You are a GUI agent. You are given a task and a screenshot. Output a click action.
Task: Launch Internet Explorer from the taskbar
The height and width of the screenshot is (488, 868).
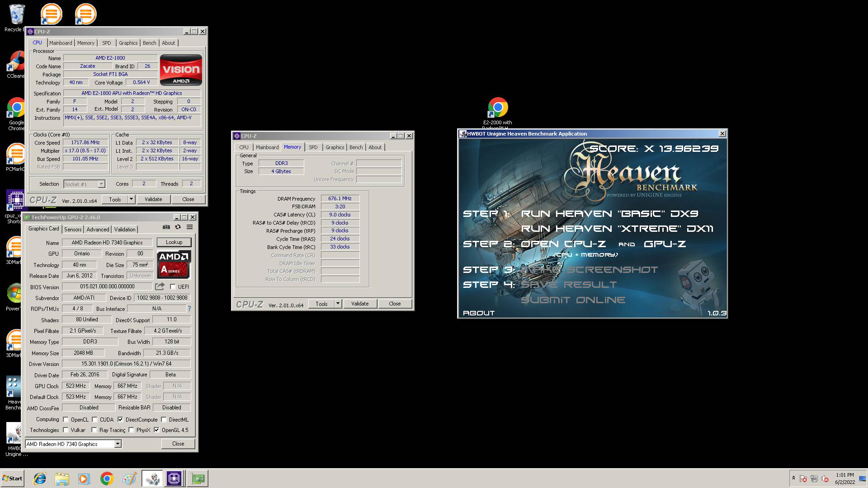coord(40,479)
